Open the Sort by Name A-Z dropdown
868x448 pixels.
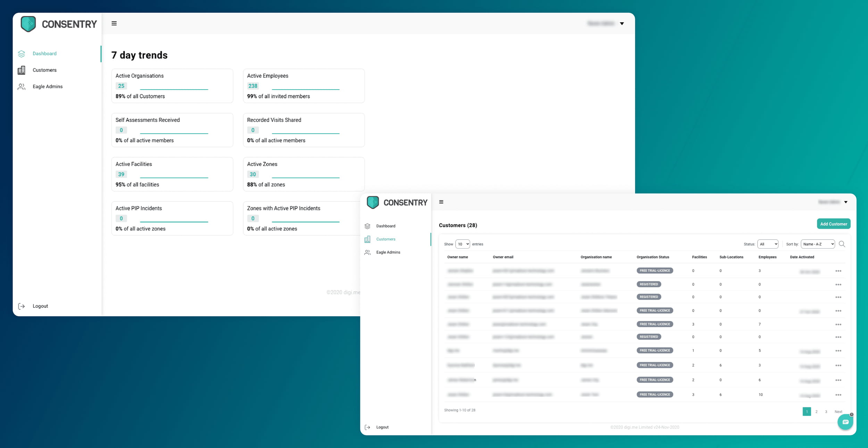pyautogui.click(x=818, y=244)
